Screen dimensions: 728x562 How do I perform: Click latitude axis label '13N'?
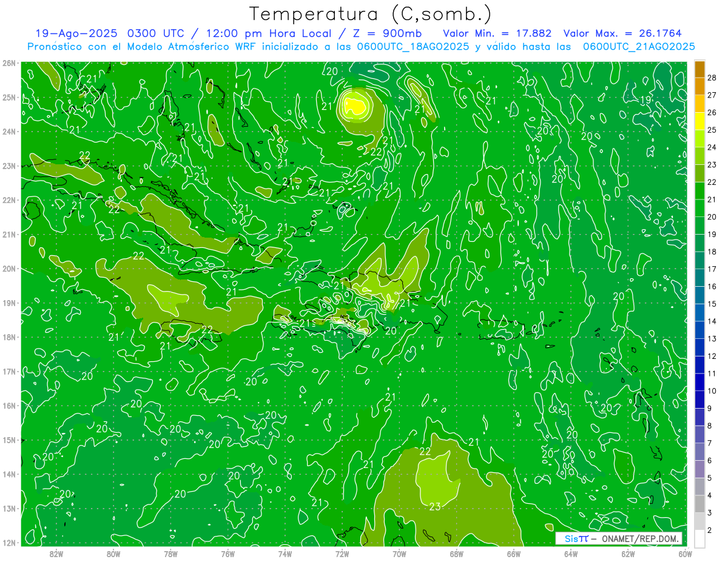click(9, 508)
